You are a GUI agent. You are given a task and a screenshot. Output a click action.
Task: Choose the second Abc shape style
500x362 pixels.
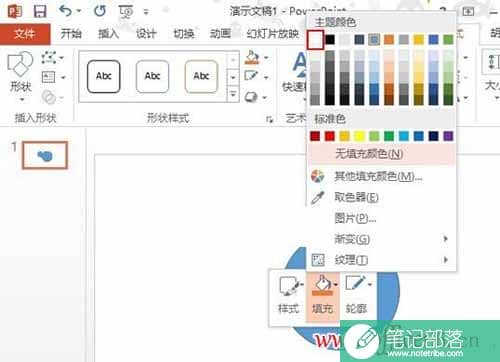(x=152, y=76)
